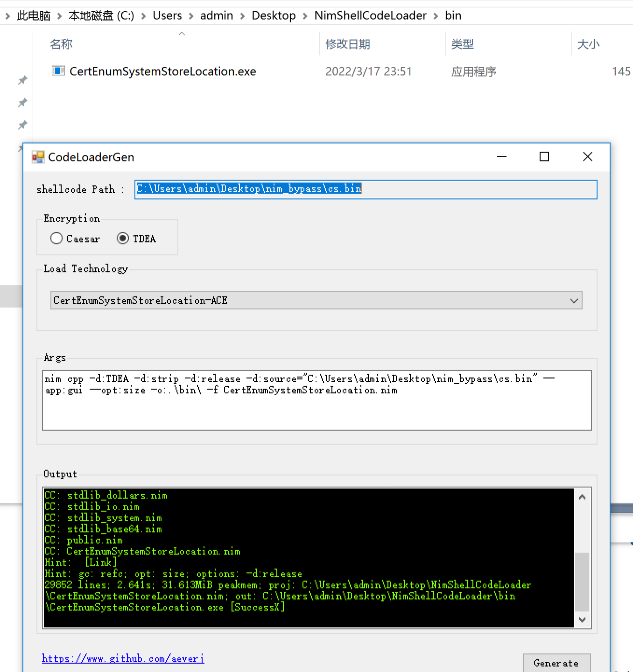
Task: Click the Generate button
Action: (x=556, y=663)
